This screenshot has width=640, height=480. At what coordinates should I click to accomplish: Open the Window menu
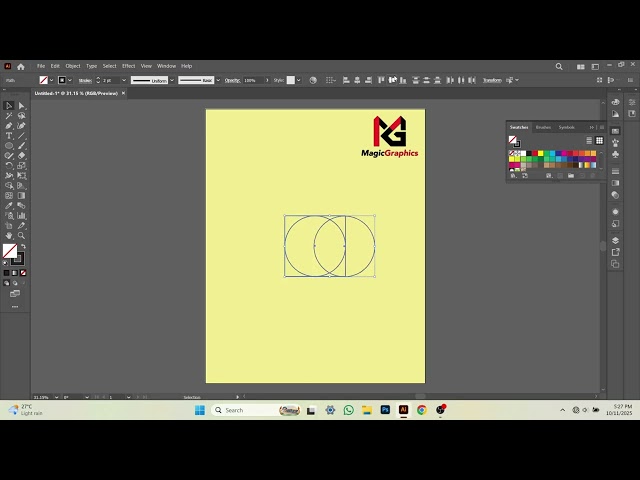pos(167,66)
